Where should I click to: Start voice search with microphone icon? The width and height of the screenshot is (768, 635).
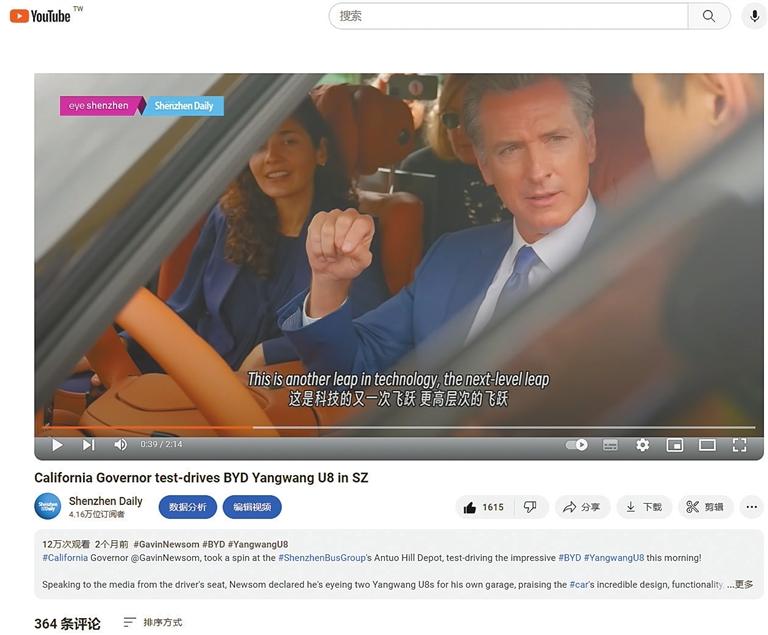(754, 16)
